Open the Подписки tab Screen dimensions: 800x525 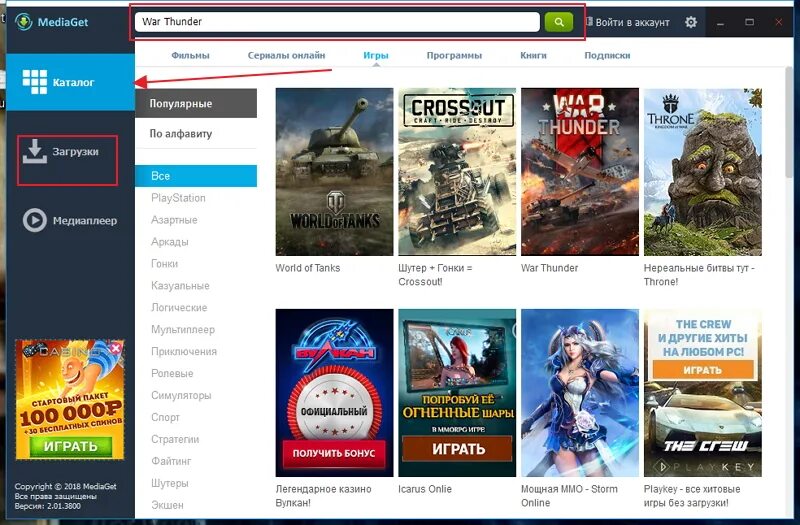pyautogui.click(x=607, y=56)
